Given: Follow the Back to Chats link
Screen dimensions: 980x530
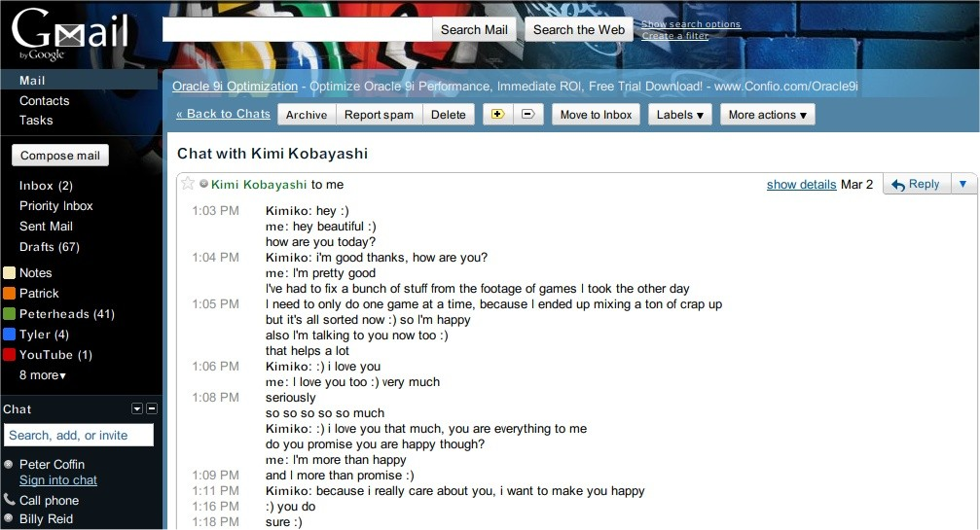Looking at the screenshot, I should point(223,114).
